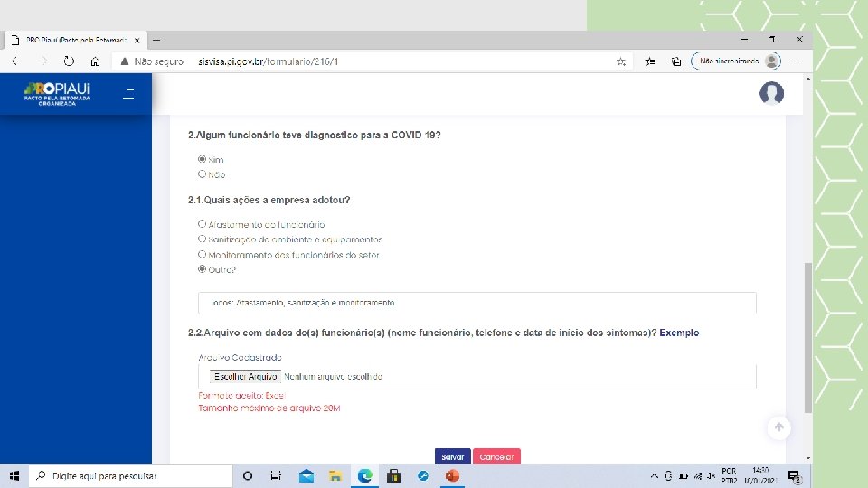The height and width of the screenshot is (488, 868).
Task: Open the 'Não sincronizando' profile button
Action: point(737,61)
